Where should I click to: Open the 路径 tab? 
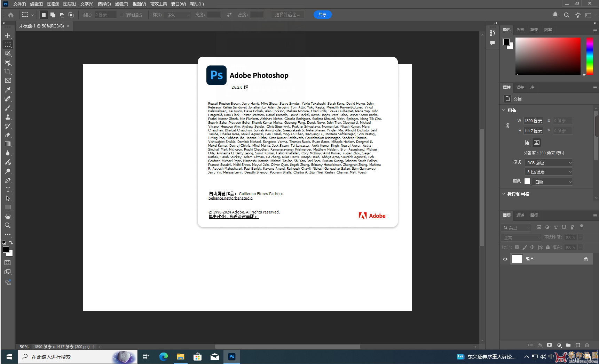534,215
